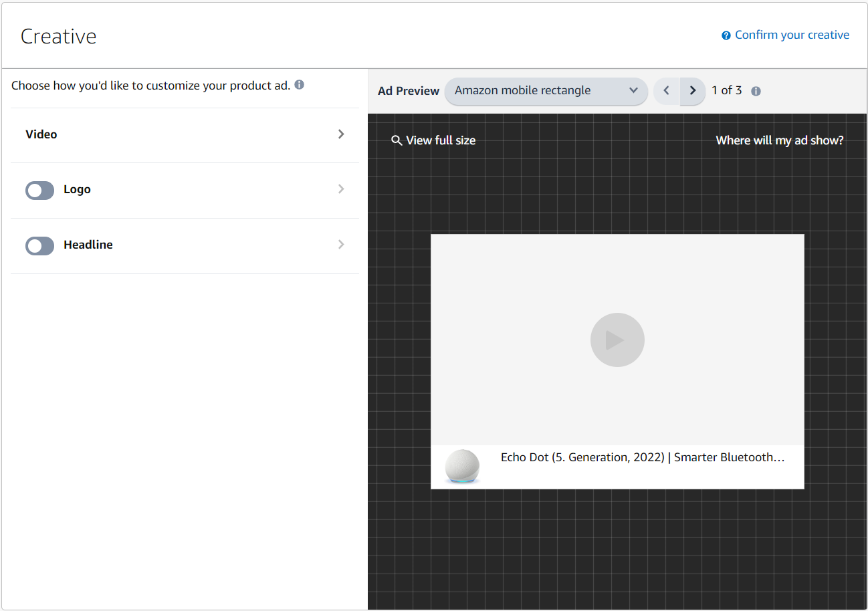Screen dimensions: 868x611
Task: Click the help icon before Confirm your creative
Action: (726, 35)
